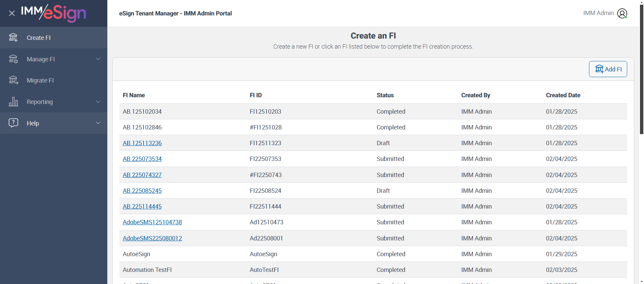Click the Migrate FI bank icon
This screenshot has height=284, width=644.
coord(13,80)
